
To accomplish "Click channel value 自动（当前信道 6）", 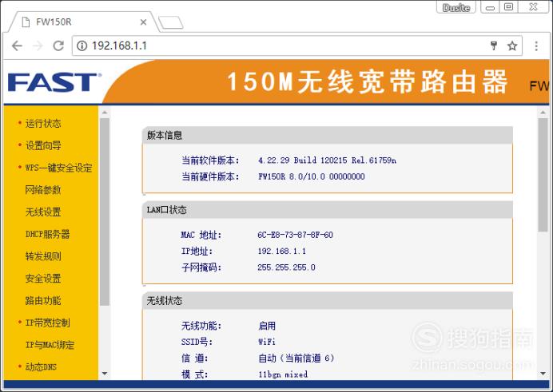I will point(296,358).
